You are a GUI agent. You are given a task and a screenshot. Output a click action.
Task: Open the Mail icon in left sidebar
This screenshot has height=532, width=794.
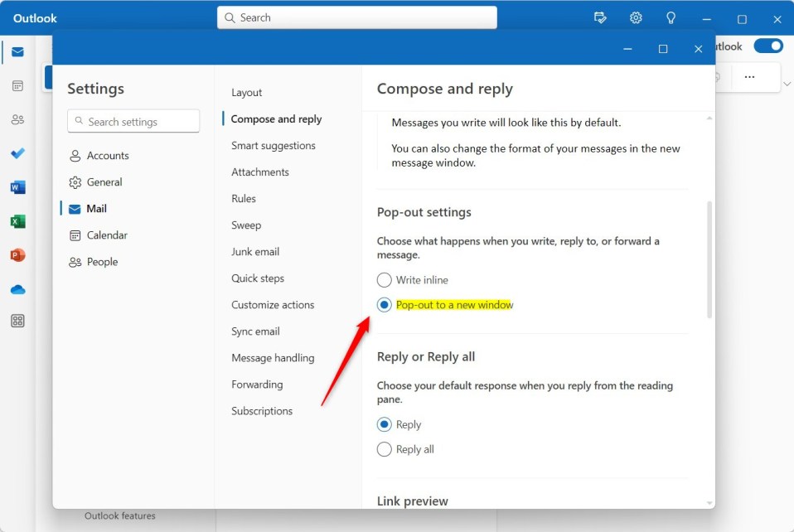pos(17,51)
